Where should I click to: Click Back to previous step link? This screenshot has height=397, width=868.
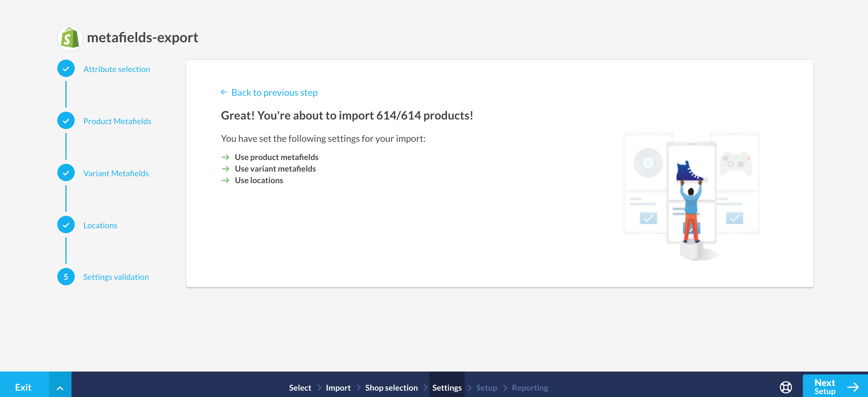coord(274,93)
